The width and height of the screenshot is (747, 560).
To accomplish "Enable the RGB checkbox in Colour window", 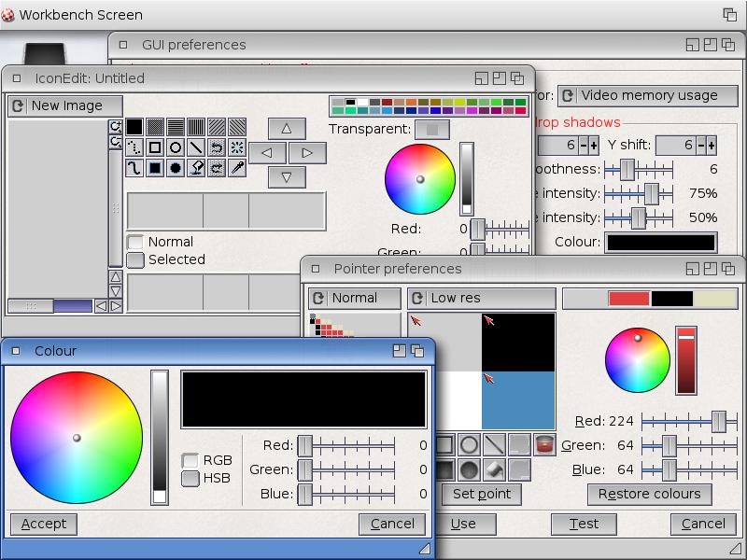I will 190,460.
